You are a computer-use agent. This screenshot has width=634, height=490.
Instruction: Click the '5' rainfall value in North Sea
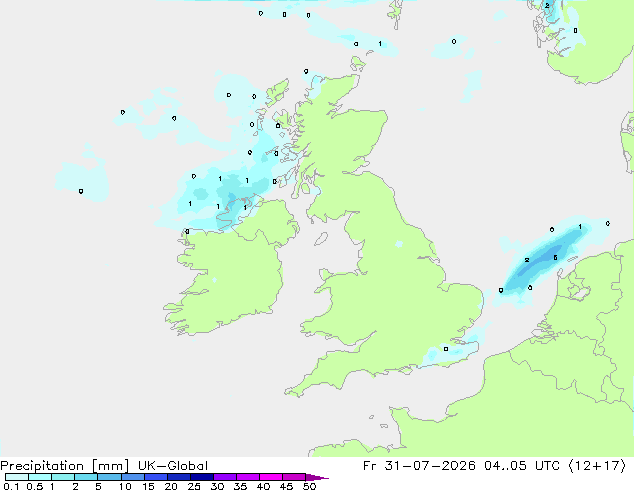pyautogui.click(x=555, y=258)
